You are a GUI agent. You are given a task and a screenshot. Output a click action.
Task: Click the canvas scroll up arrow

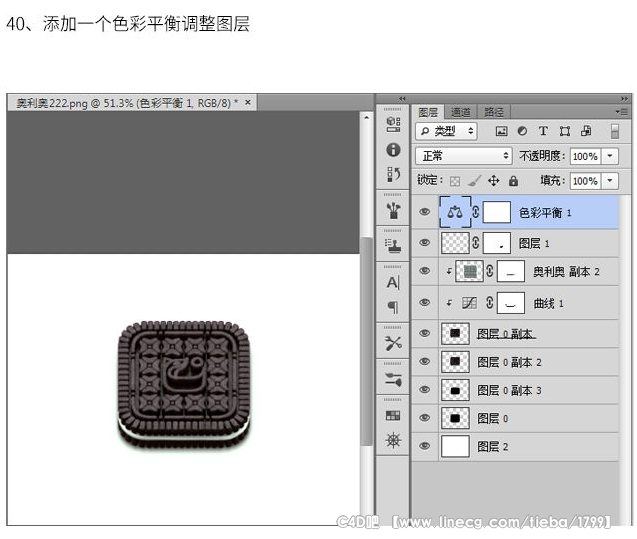click(x=366, y=117)
